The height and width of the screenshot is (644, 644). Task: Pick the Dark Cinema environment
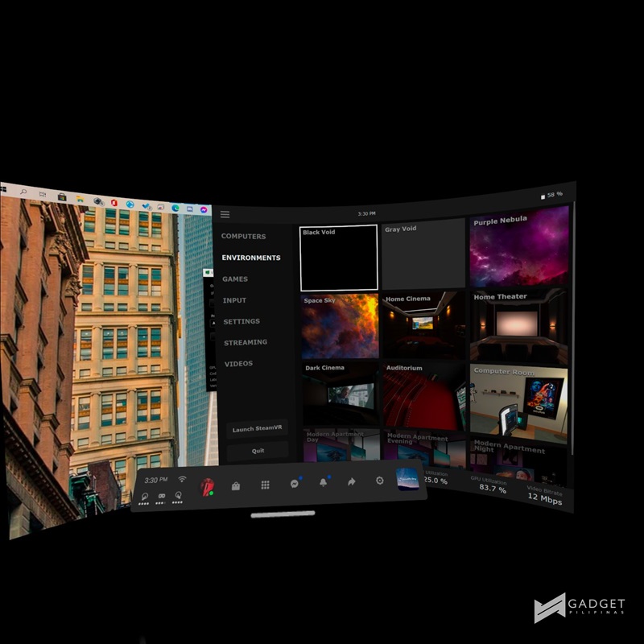pos(341,394)
